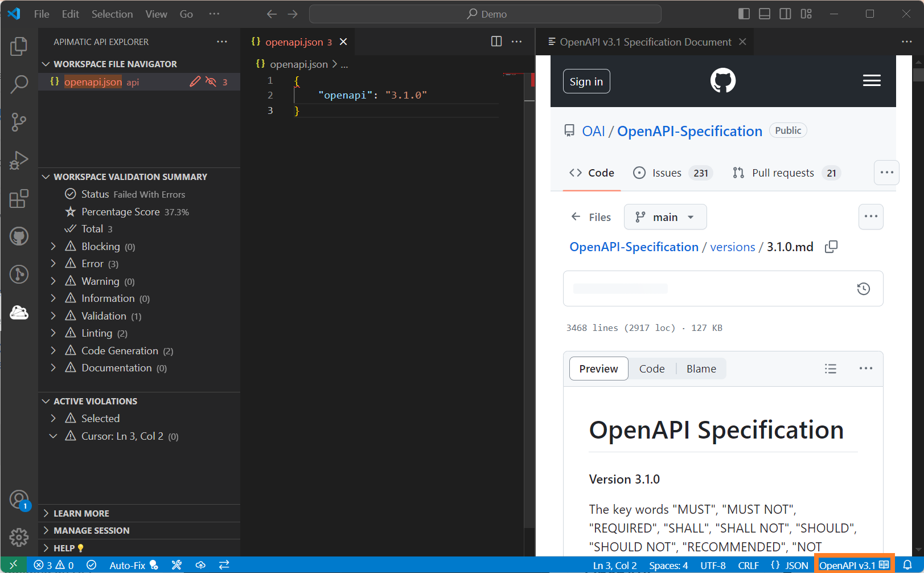The image size is (924, 573).
Task: Expand the Error (3) node
Action: pyautogui.click(x=53, y=264)
